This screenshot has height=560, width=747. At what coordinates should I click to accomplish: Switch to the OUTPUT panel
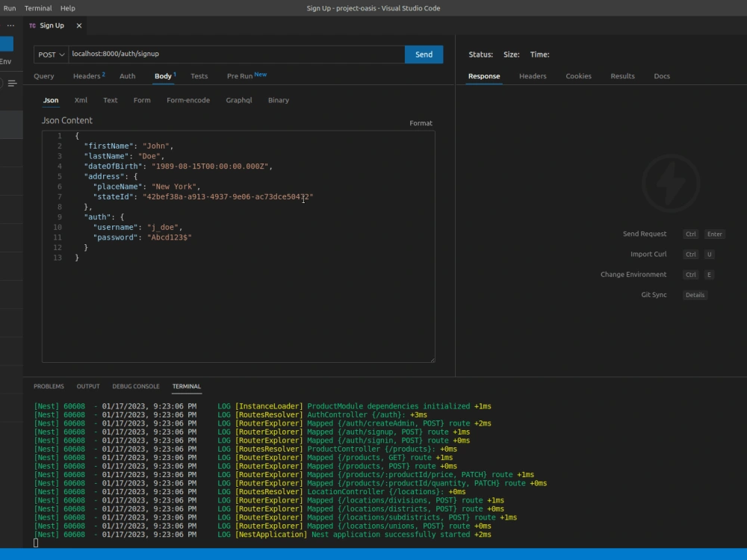88,386
